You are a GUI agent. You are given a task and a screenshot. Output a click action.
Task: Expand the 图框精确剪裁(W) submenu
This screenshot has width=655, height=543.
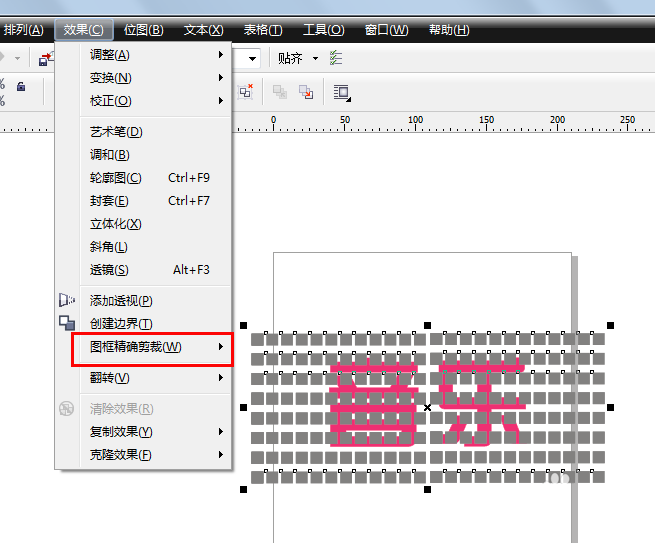click(155, 347)
